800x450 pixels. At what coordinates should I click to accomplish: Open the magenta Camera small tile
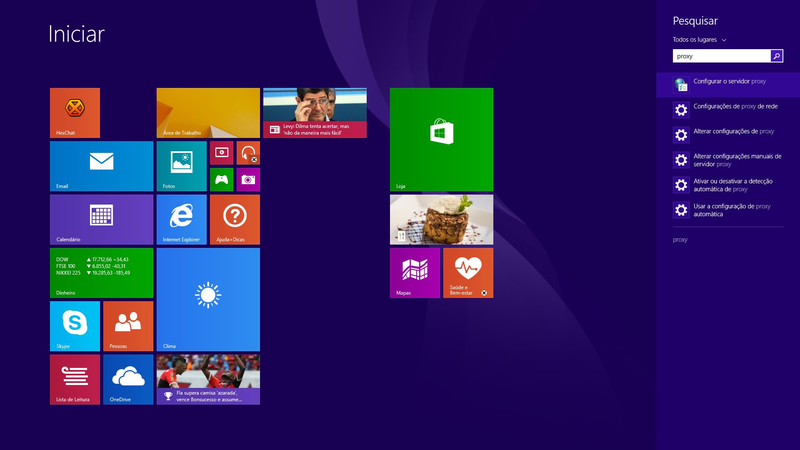[248, 180]
